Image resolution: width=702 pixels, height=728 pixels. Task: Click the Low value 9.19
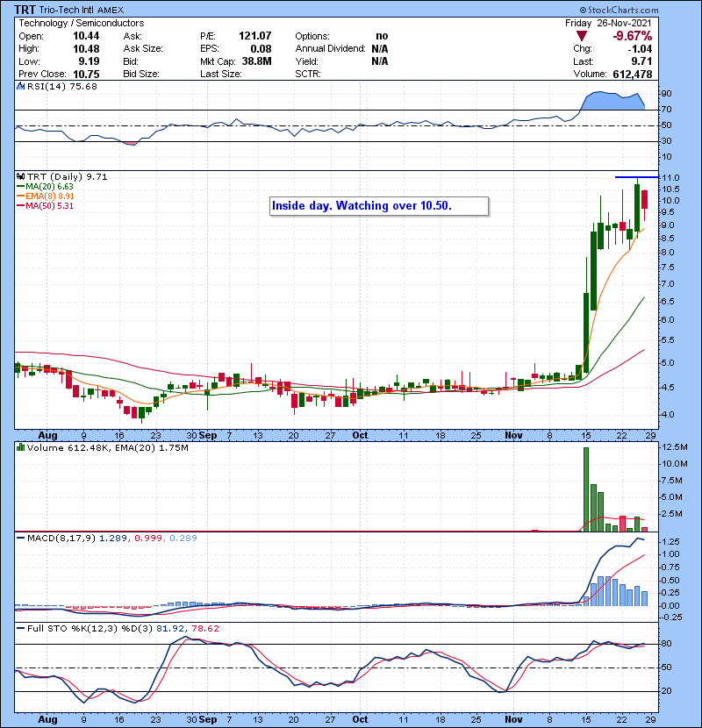[x=89, y=61]
